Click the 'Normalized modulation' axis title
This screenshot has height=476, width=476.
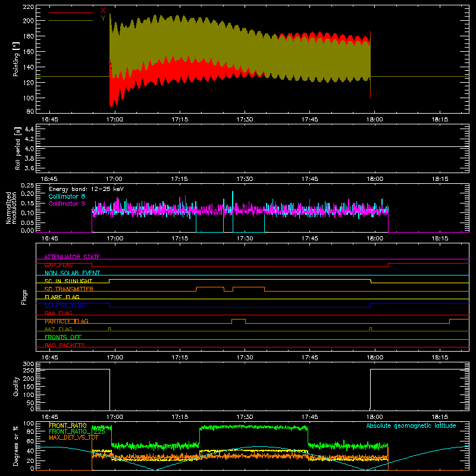coord(11,208)
